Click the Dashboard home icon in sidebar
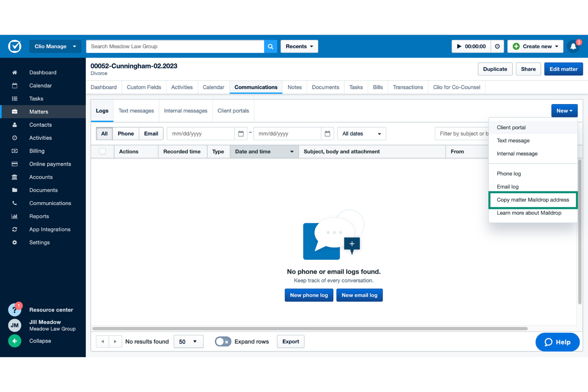 15,73
